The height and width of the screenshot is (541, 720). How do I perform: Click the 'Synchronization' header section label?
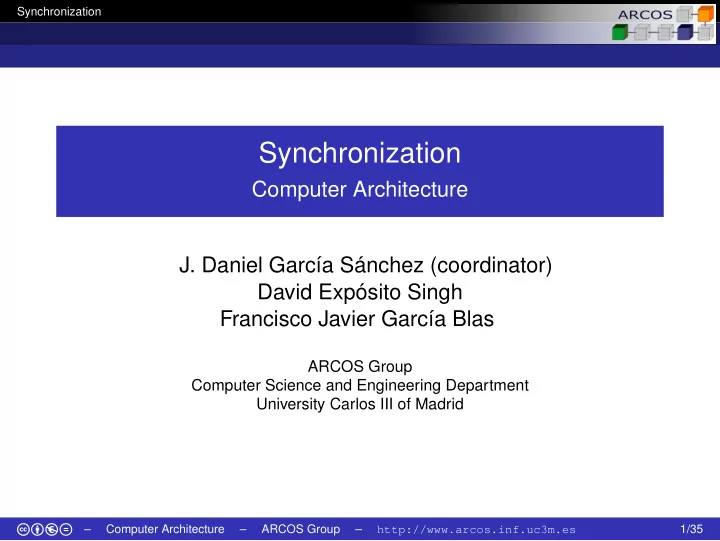pyautogui.click(x=59, y=11)
